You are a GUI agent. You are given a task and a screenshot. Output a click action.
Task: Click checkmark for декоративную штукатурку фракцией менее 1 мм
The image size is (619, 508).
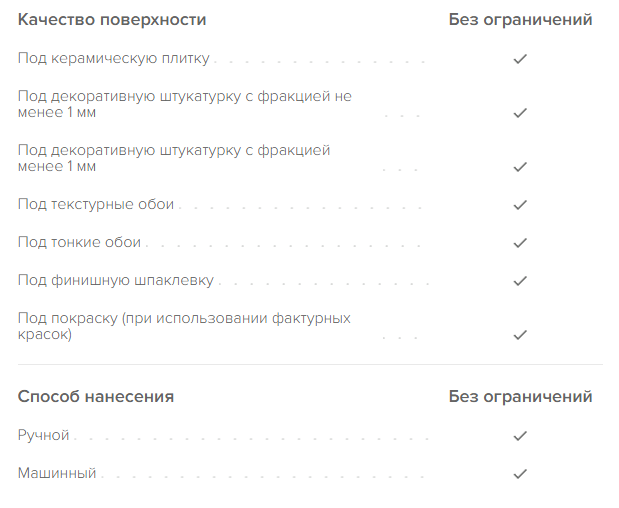[x=520, y=167]
